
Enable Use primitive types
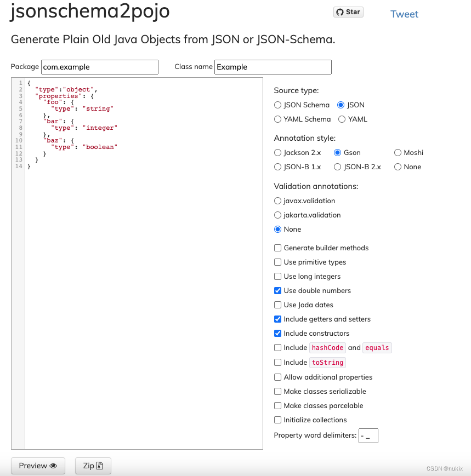pos(277,262)
